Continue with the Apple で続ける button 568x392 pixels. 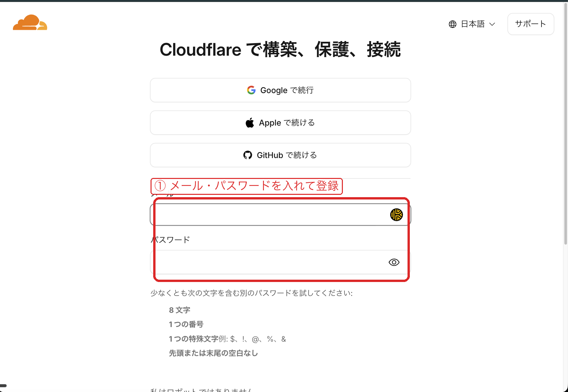point(281,123)
